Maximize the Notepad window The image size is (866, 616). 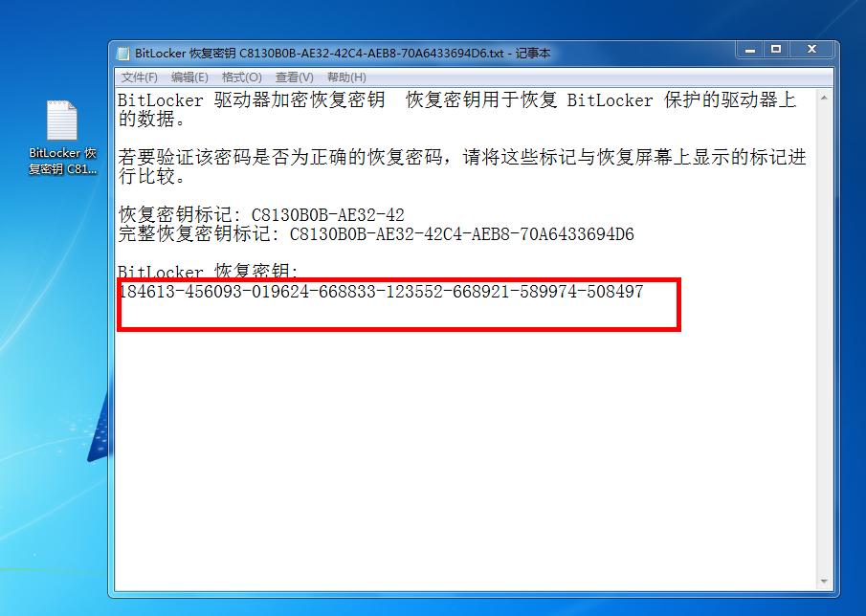(776, 50)
